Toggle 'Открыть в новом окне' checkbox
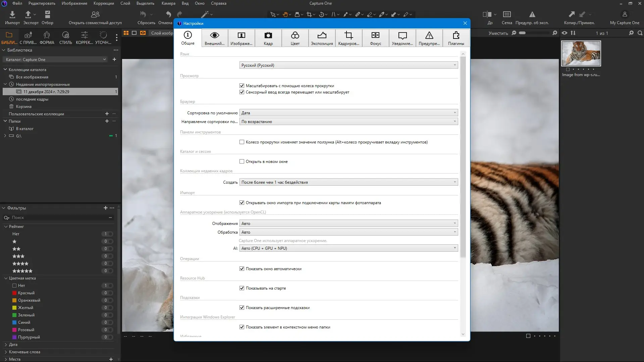The image size is (644, 362). [242, 162]
